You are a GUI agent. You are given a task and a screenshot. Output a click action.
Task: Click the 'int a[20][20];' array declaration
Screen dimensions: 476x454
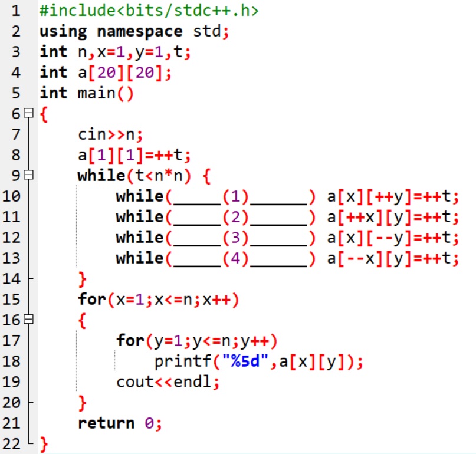pos(106,73)
